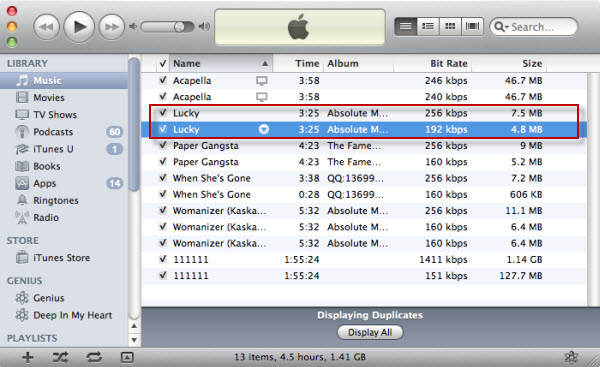Uncheck the first Acapella track at 246 kbps

[163, 80]
